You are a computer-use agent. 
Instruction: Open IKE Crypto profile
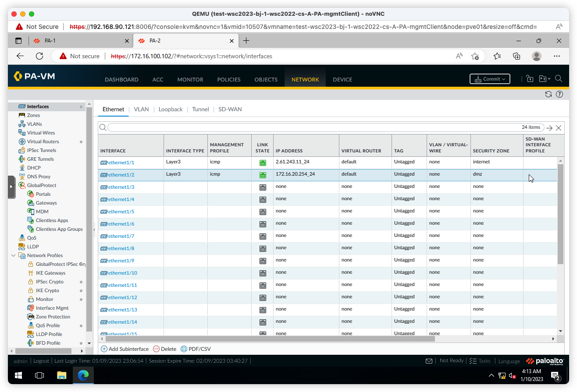(x=43, y=290)
